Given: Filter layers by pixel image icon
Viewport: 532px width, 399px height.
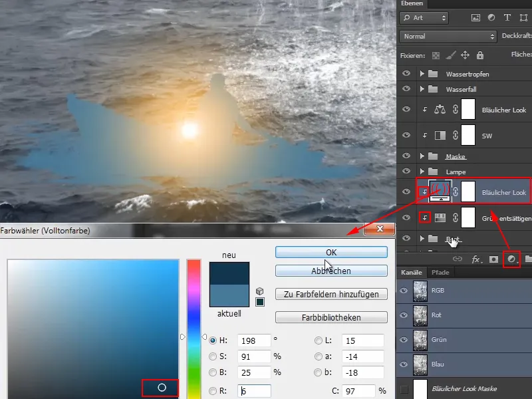Looking at the screenshot, I should pyautogui.click(x=475, y=18).
